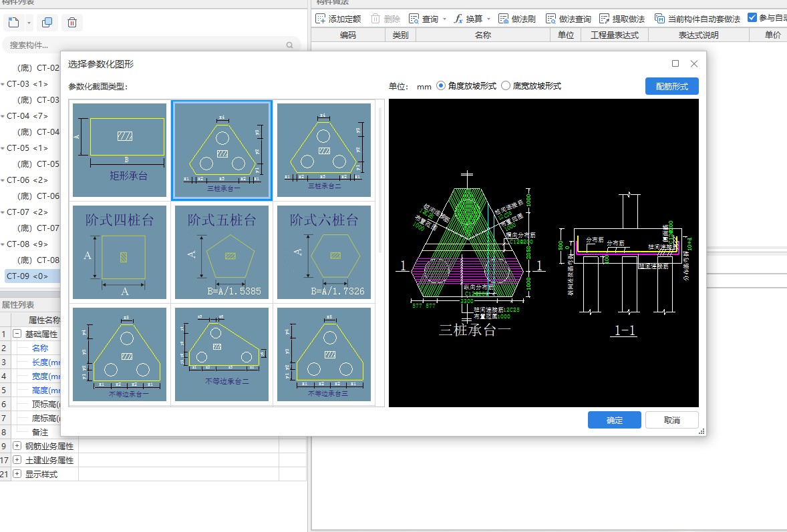
Task: Click the new component icon
Action: (13, 23)
